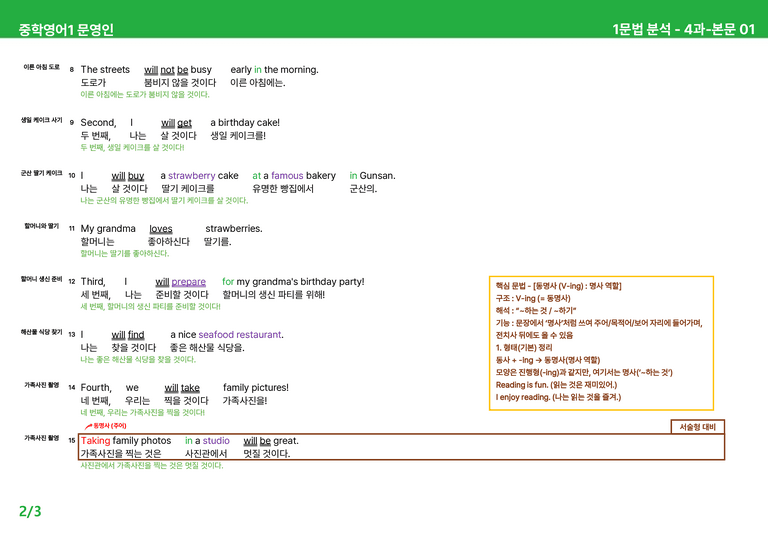
Task: Click the phrase "family pictures!"
Action: point(256,387)
